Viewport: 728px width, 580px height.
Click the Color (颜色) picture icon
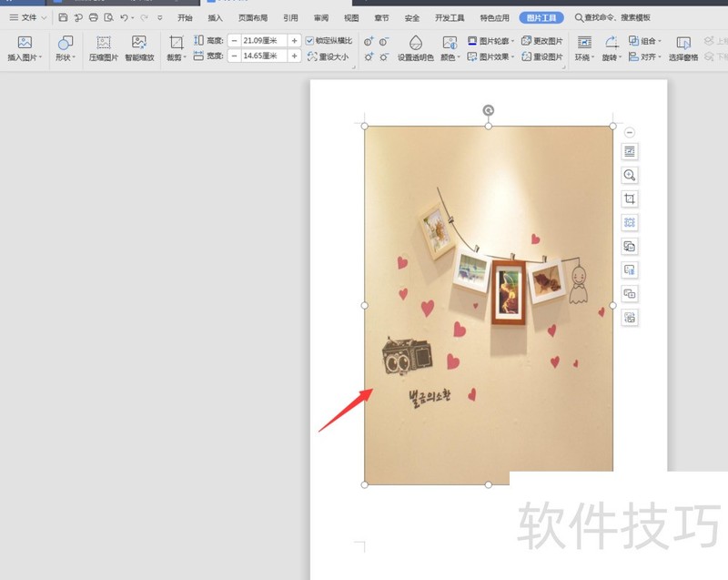point(450,43)
